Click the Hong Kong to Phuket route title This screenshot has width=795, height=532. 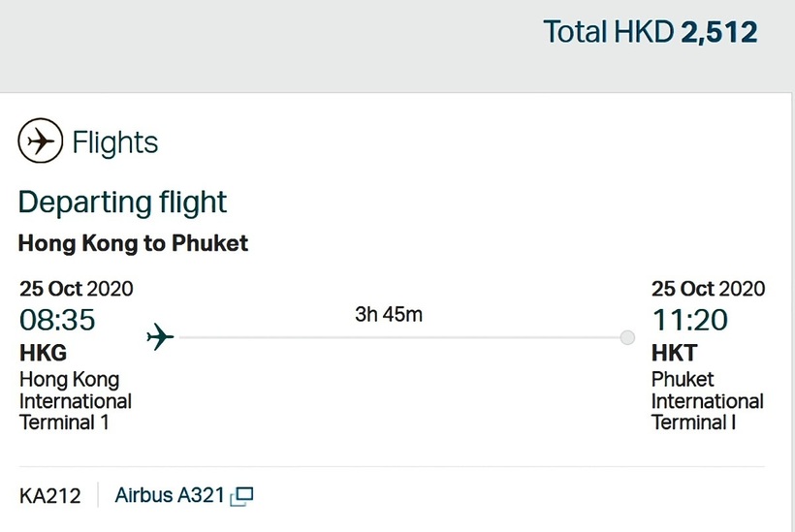[133, 243]
